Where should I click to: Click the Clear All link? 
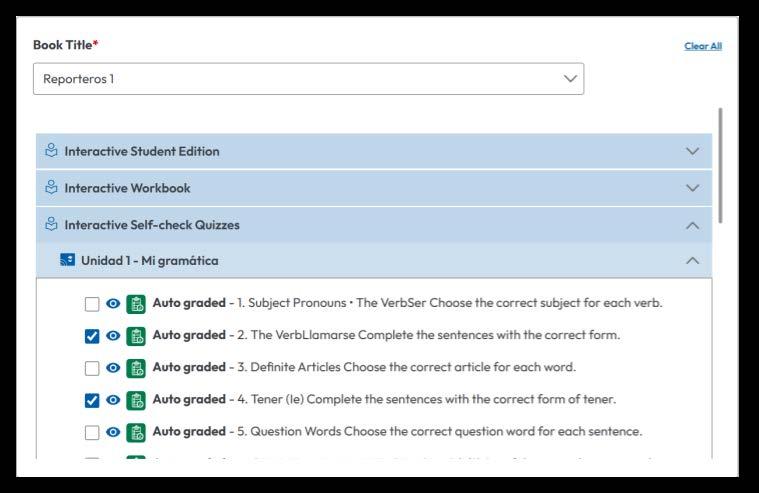pos(703,46)
